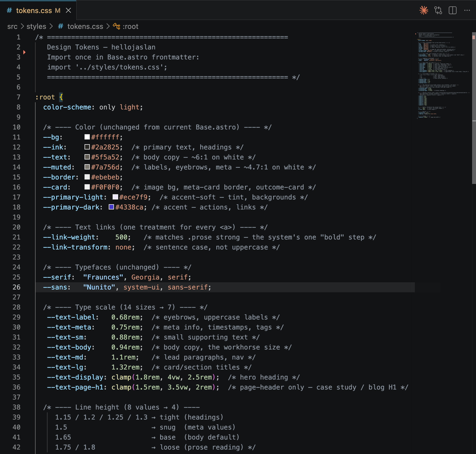This screenshot has width=476, height=454.
Task: Click the Claude Code starburst icon
Action: 424,11
